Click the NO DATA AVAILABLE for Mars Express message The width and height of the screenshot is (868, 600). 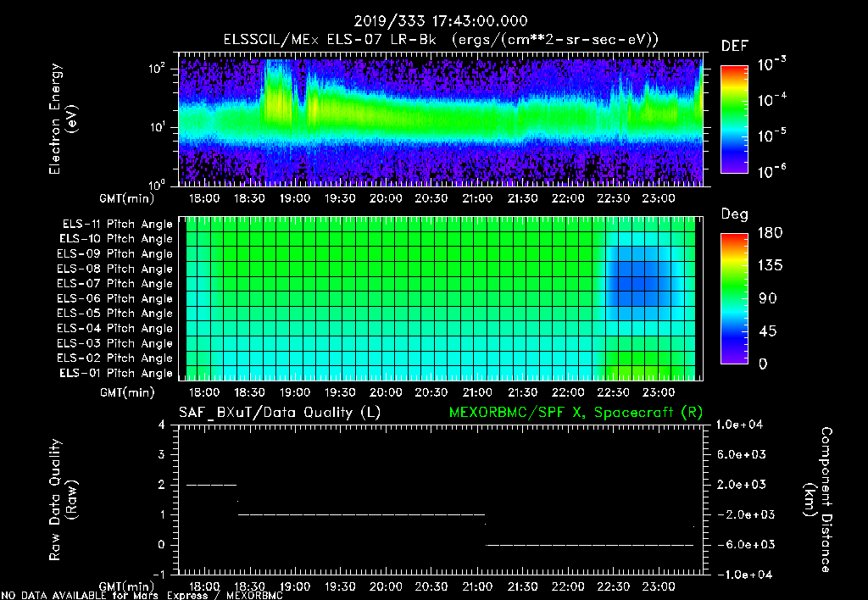pyautogui.click(x=142, y=595)
